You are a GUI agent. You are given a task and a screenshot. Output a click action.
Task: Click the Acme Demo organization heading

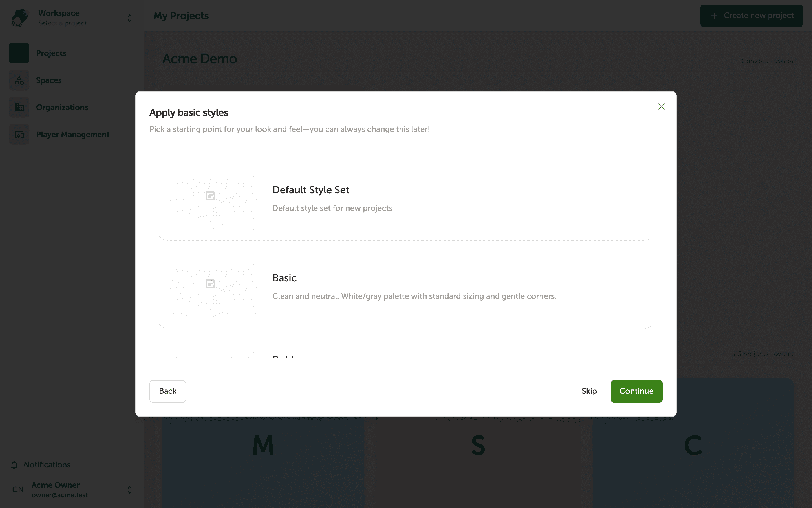click(200, 59)
